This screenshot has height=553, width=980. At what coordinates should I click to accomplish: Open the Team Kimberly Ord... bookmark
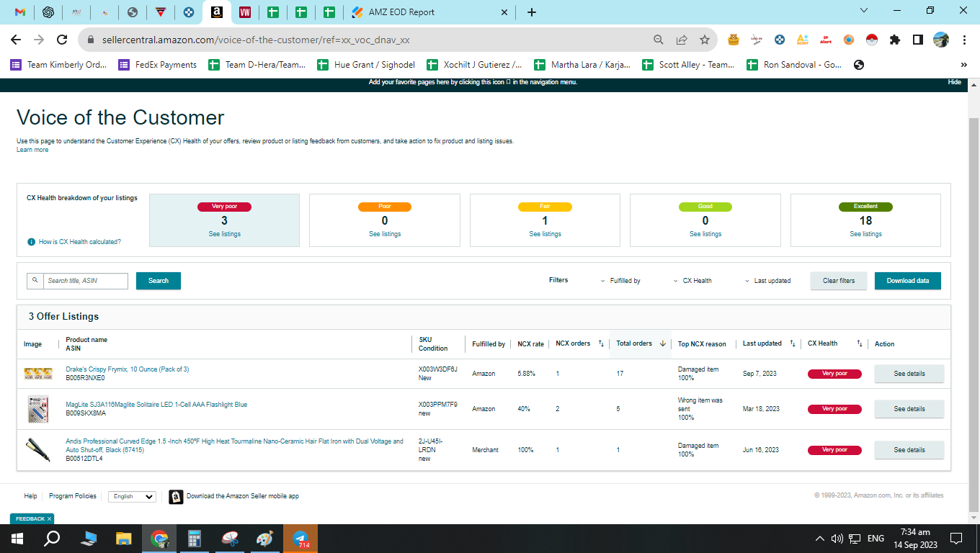tap(59, 65)
